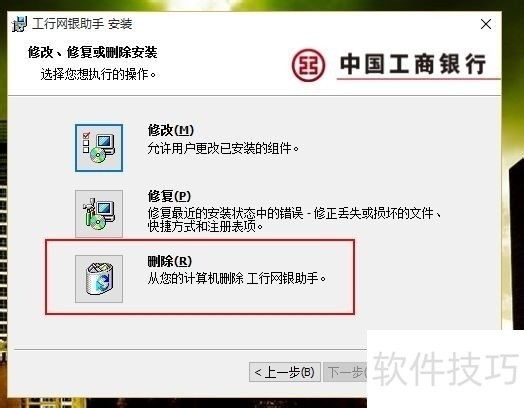Click the Remove (删除) recycle bin icon
This screenshot has height=408, width=524.
coord(99,279)
